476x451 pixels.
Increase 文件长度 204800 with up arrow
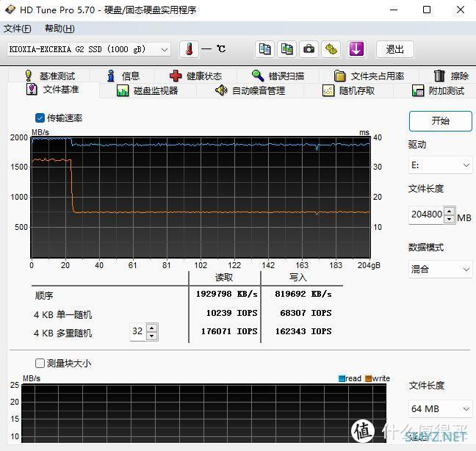450,211
